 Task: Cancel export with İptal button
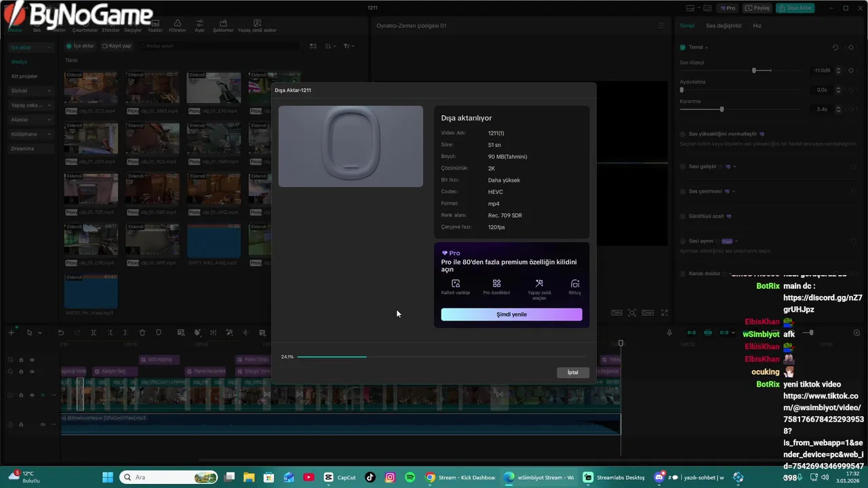coord(573,372)
